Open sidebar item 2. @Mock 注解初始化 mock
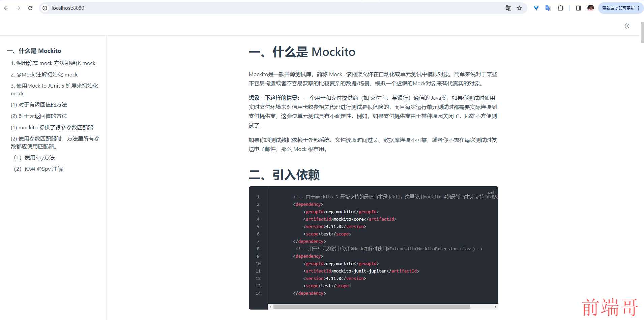644x320 pixels. pyautogui.click(x=44, y=74)
